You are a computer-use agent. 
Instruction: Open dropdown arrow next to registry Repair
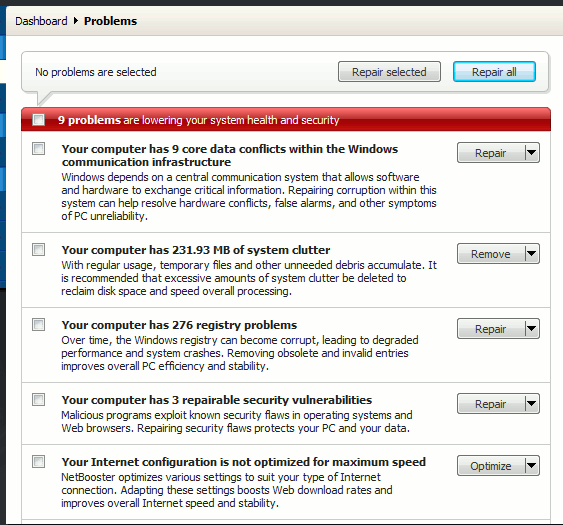coord(532,329)
